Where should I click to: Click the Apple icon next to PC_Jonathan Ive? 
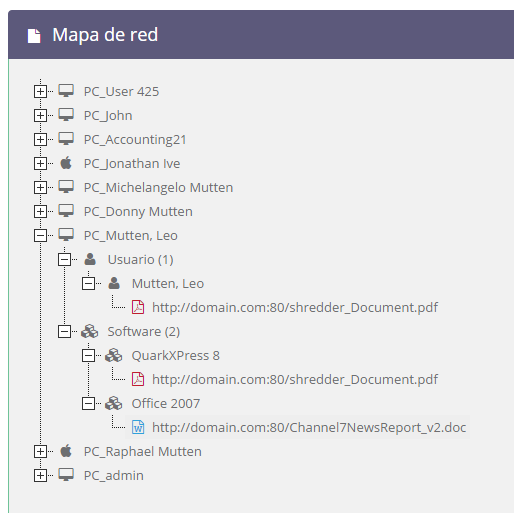(66, 163)
